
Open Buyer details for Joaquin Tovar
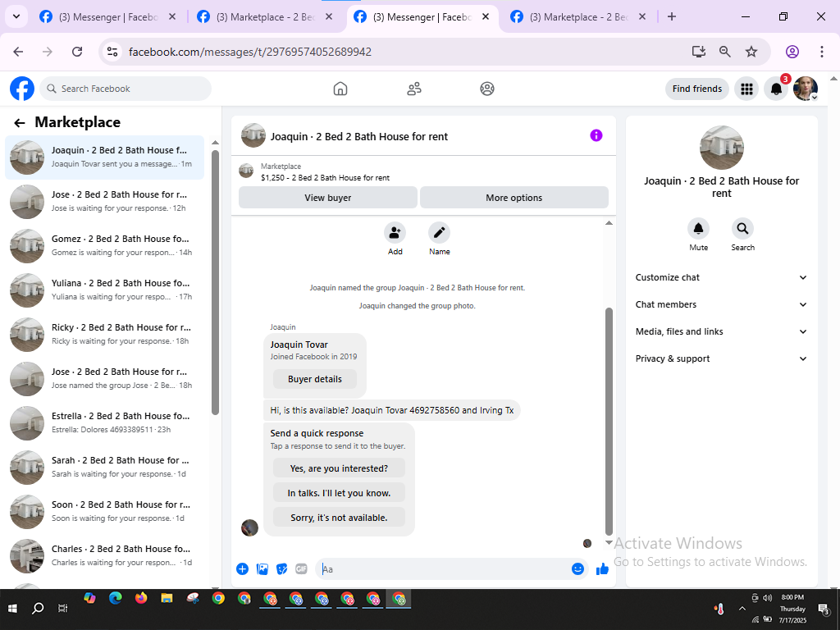click(314, 379)
